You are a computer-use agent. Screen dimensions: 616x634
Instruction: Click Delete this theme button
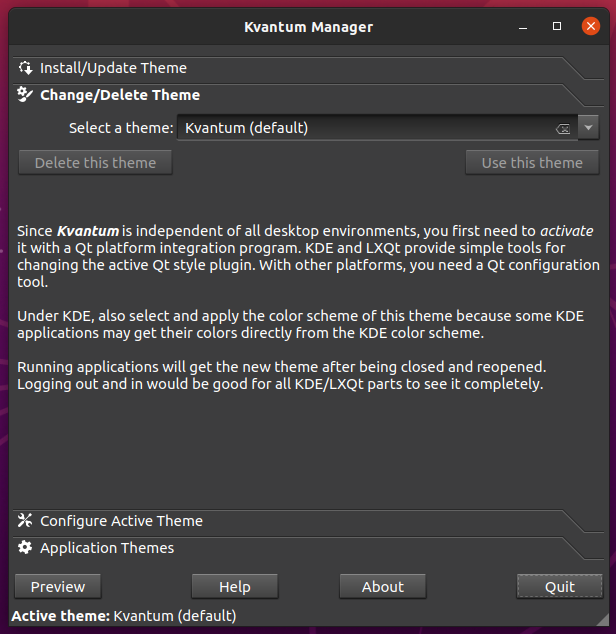click(x=95, y=163)
